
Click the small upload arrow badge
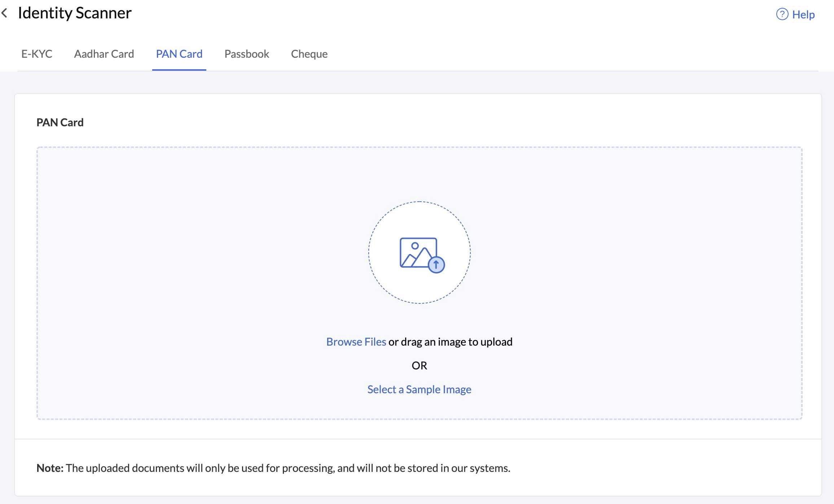click(x=436, y=265)
